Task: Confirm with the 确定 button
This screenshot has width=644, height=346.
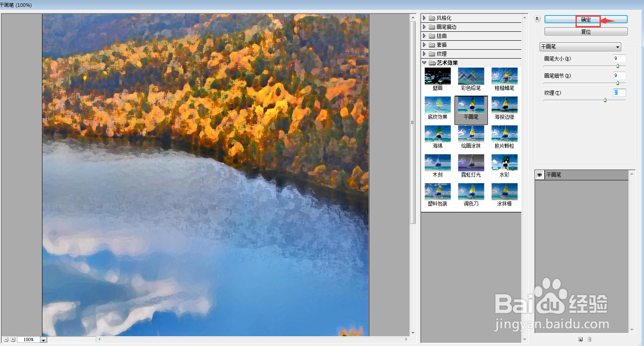Action: click(x=586, y=20)
